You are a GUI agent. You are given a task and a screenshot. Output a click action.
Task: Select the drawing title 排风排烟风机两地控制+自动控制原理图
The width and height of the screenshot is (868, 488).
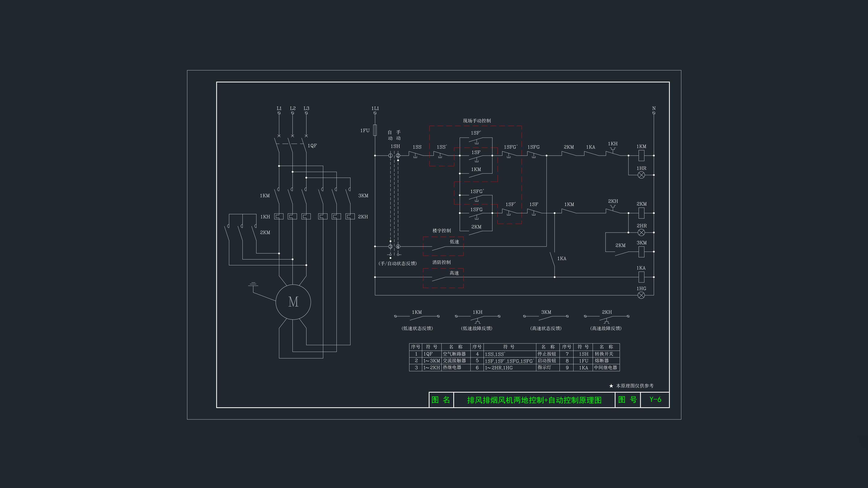pos(534,400)
